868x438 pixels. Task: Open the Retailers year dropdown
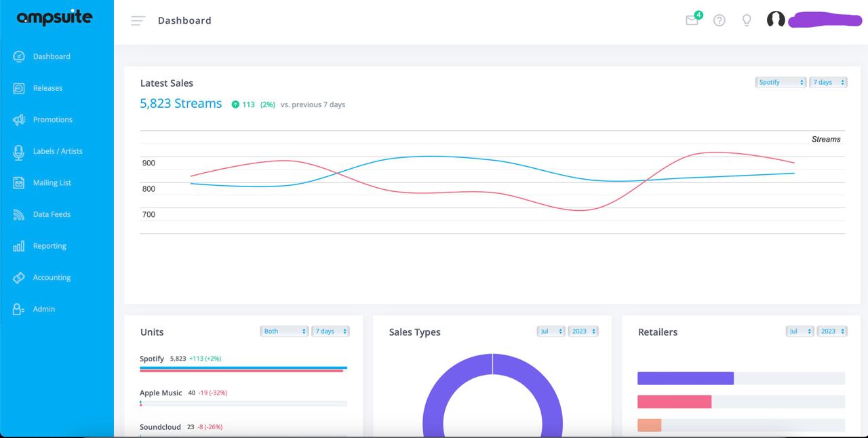[833, 331]
